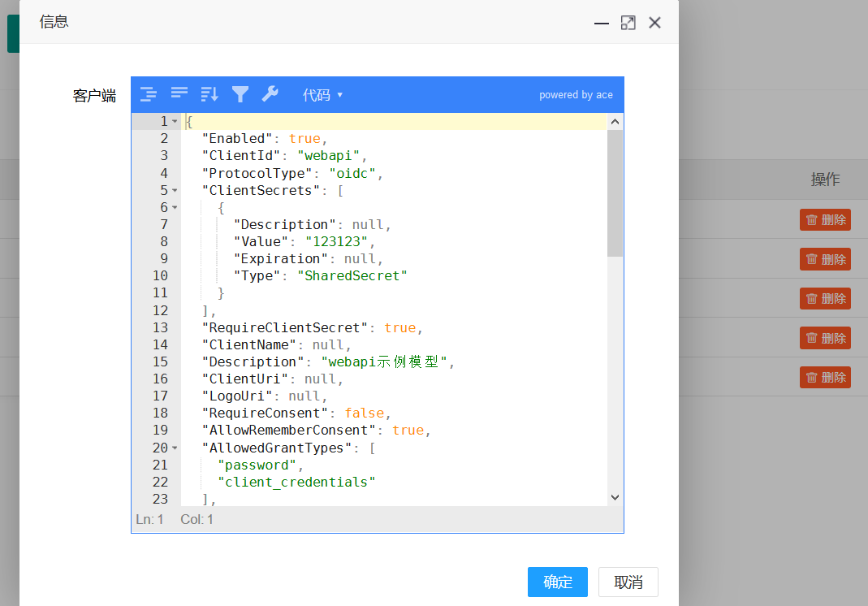The height and width of the screenshot is (606, 868).
Task: Minimize the 信息 dialog
Action: coord(601,23)
